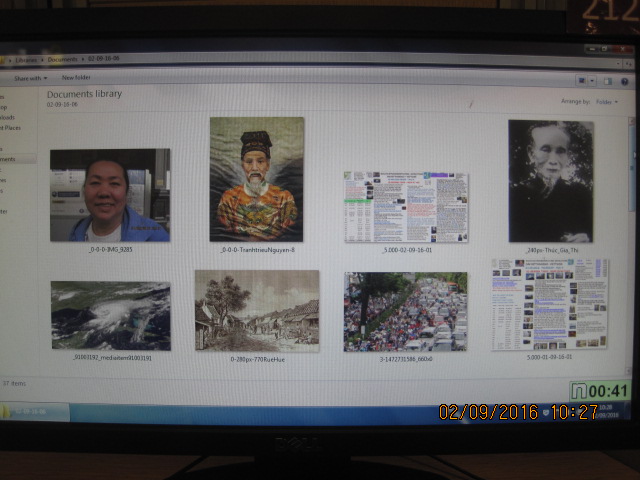The image size is (640, 480).
Task: Click the 37 items status text
Action: coord(14,383)
